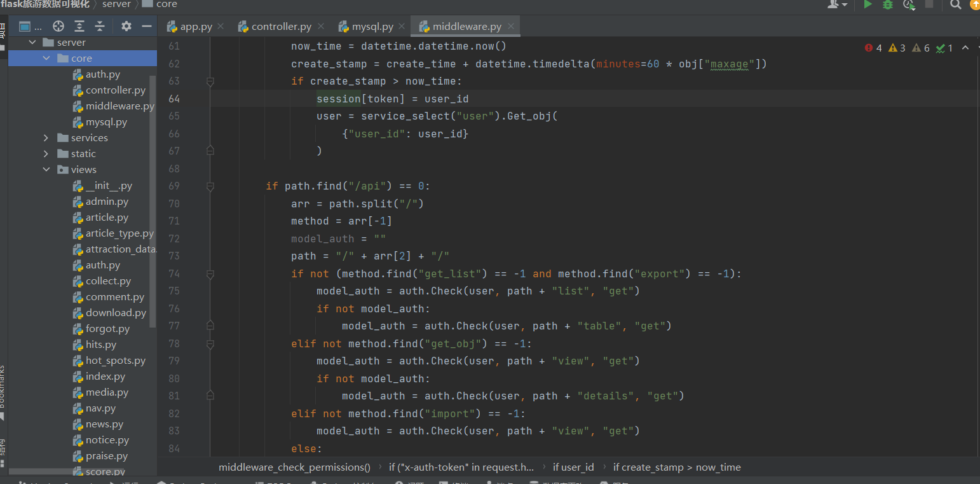This screenshot has height=484, width=980.
Task: Click the yellow warnings count 3
Action: (897, 48)
